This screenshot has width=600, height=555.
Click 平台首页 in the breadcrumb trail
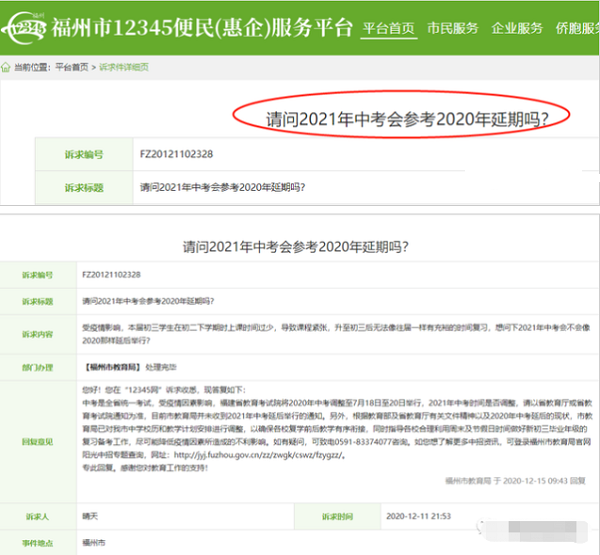74,69
